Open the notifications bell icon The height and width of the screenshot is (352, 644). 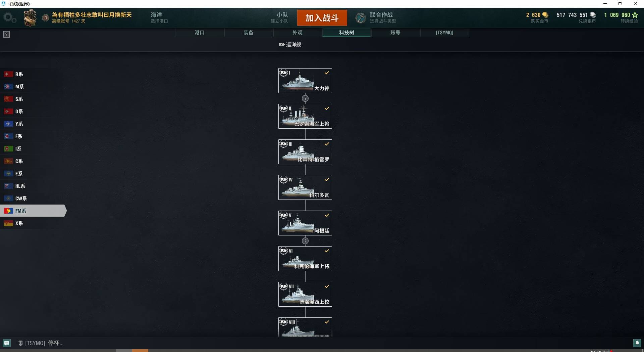(x=637, y=343)
